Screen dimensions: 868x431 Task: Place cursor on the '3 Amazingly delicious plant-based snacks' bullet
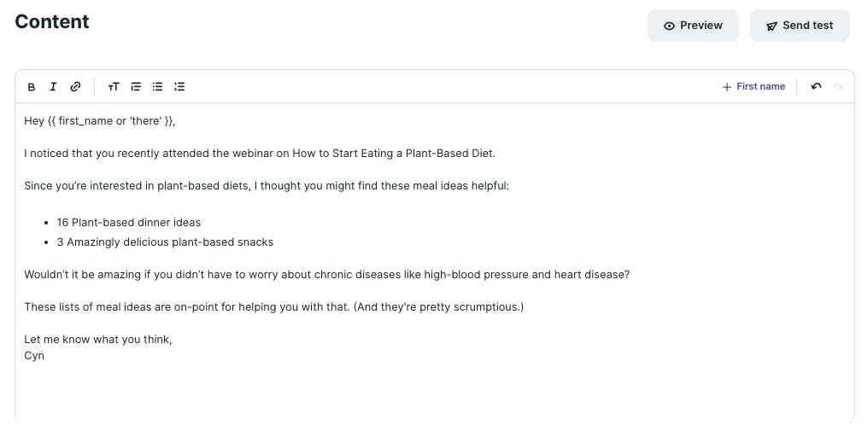coord(165,242)
